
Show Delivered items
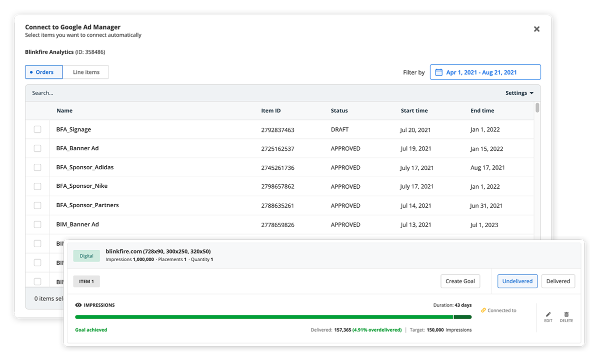[x=558, y=281]
